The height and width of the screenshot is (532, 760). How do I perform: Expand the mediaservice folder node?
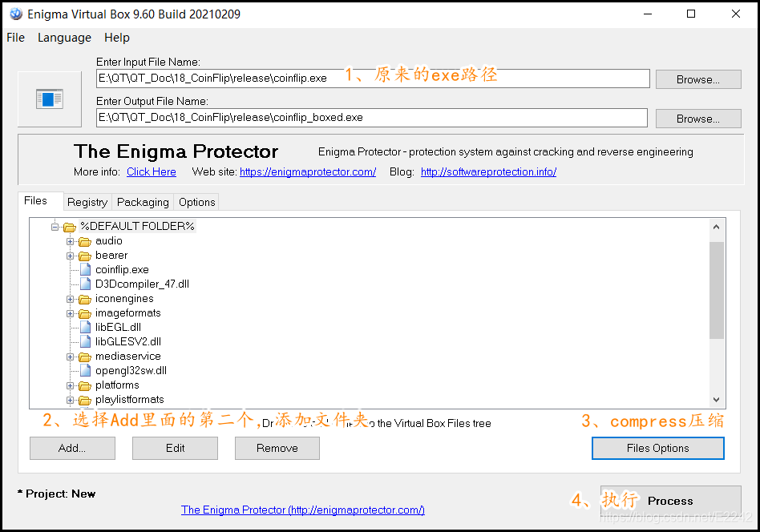(x=71, y=357)
